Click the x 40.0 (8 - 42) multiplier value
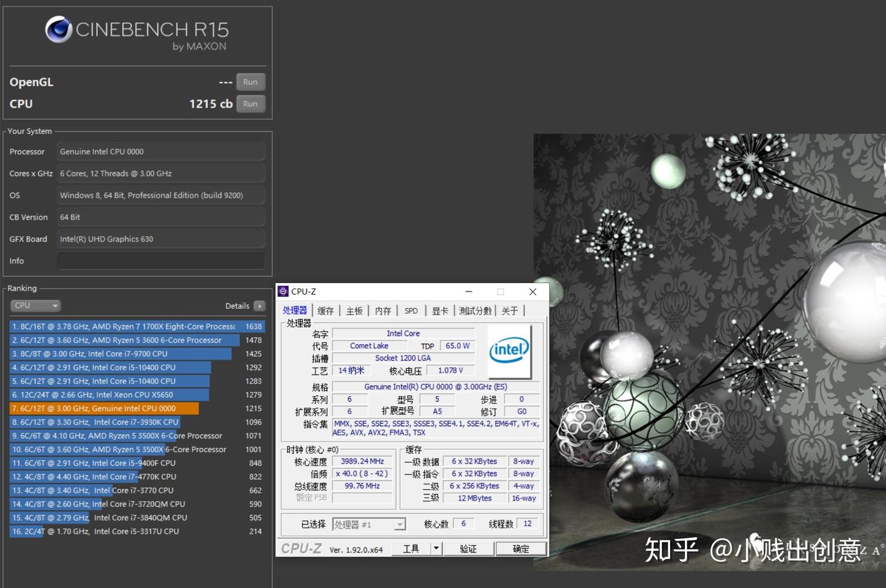This screenshot has width=886, height=588. click(362, 474)
